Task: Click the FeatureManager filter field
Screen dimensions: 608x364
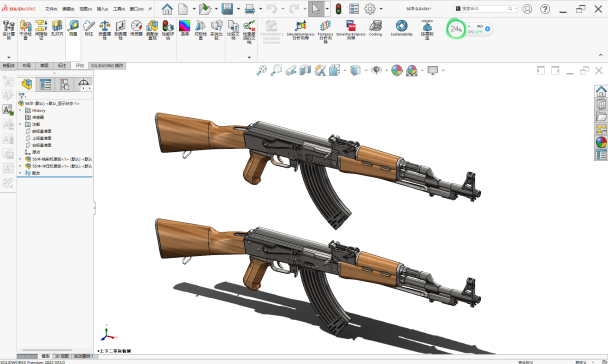Action: (x=55, y=95)
